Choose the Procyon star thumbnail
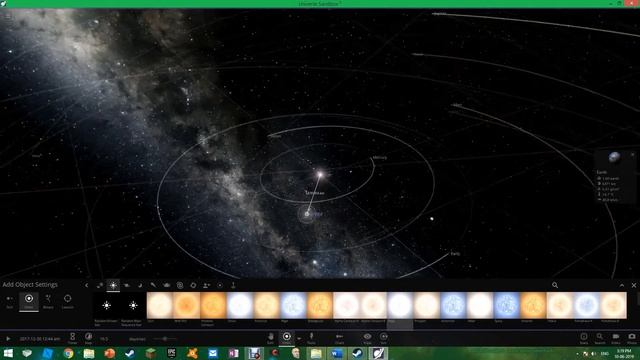Screen dimensions: 640x360 click(x=426, y=305)
